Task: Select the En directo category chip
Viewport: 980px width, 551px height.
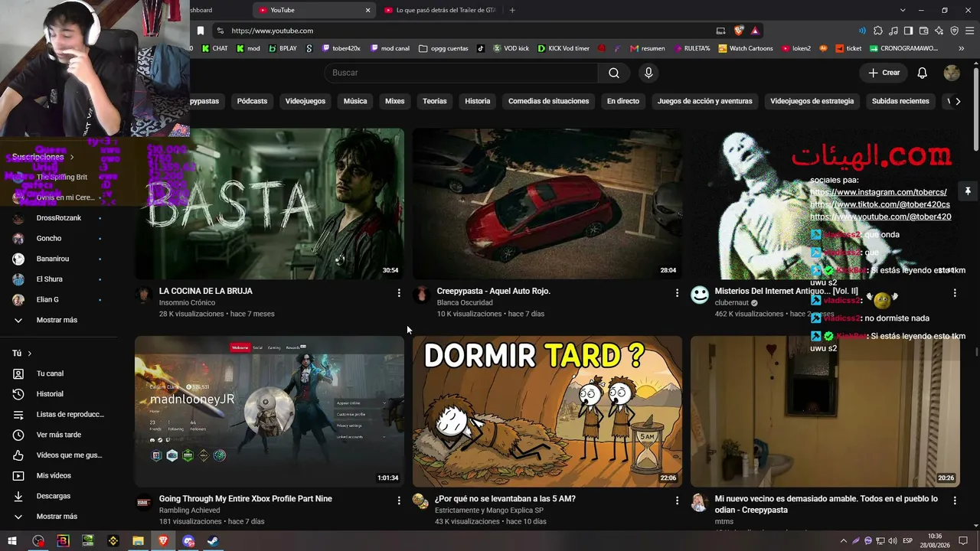Action: (623, 101)
